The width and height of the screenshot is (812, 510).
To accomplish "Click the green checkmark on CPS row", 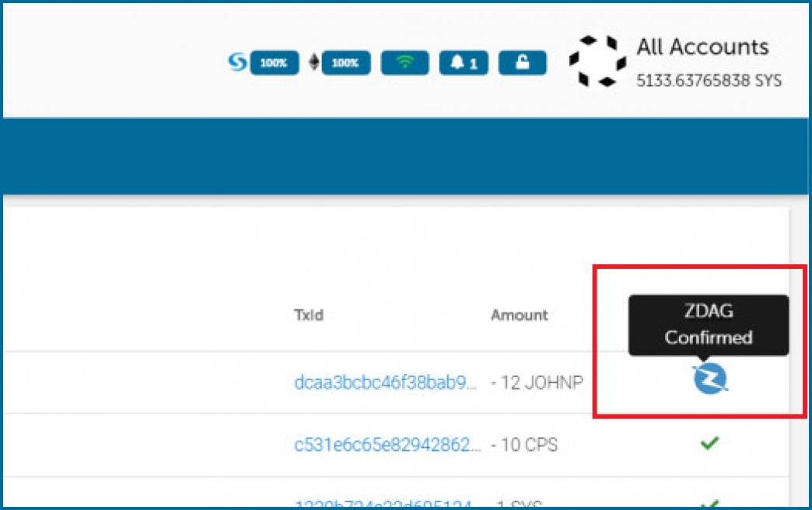I will click(x=709, y=443).
